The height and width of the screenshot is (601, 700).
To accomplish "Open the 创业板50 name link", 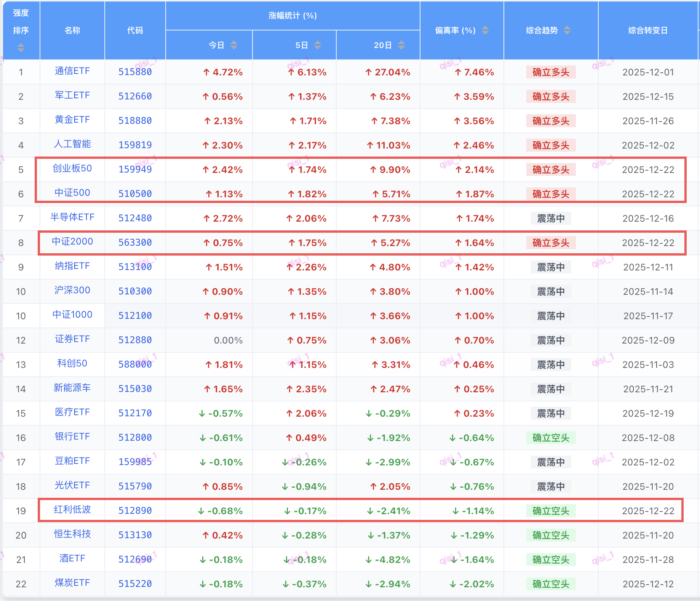I will [72, 169].
